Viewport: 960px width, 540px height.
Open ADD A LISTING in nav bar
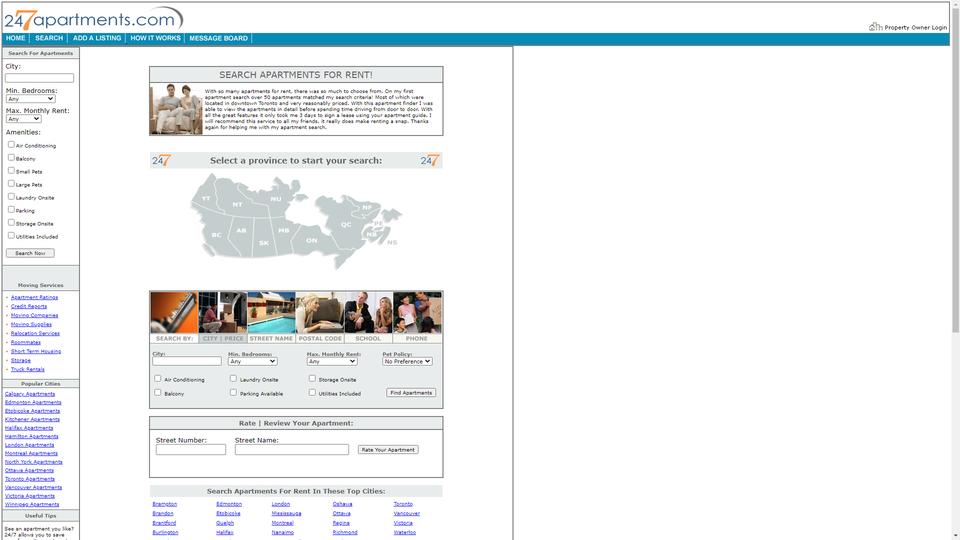tap(97, 38)
